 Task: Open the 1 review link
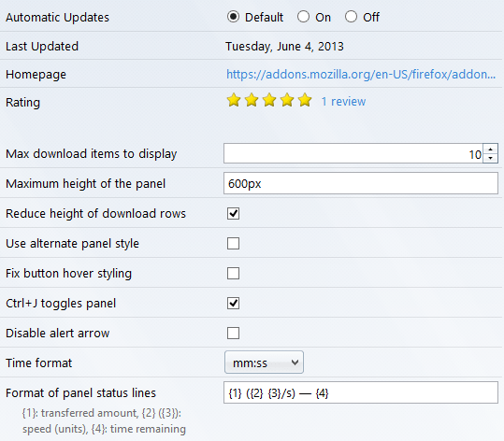tap(343, 102)
